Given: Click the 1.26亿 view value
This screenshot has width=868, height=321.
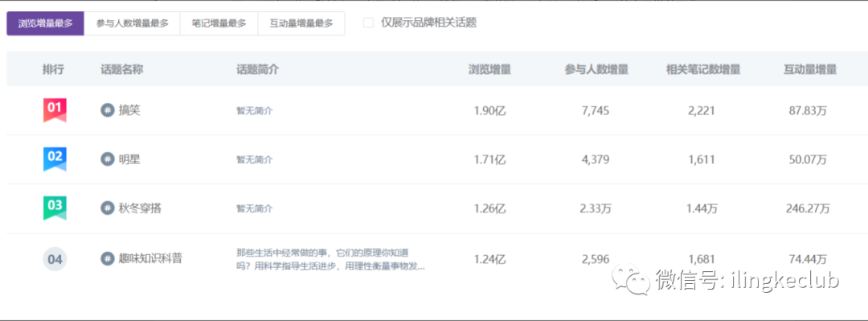Looking at the screenshot, I should [x=490, y=208].
